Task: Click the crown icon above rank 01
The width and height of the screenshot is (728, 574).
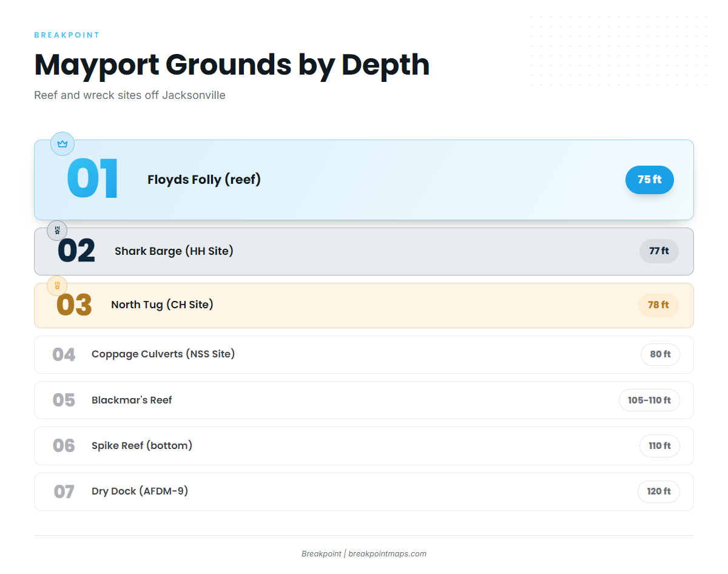Action: (x=62, y=144)
